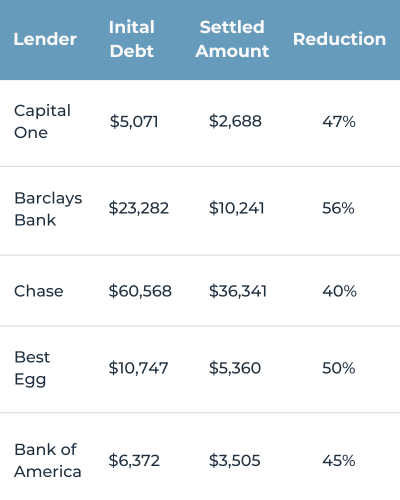Click the $36,341 settled amount

click(x=238, y=291)
